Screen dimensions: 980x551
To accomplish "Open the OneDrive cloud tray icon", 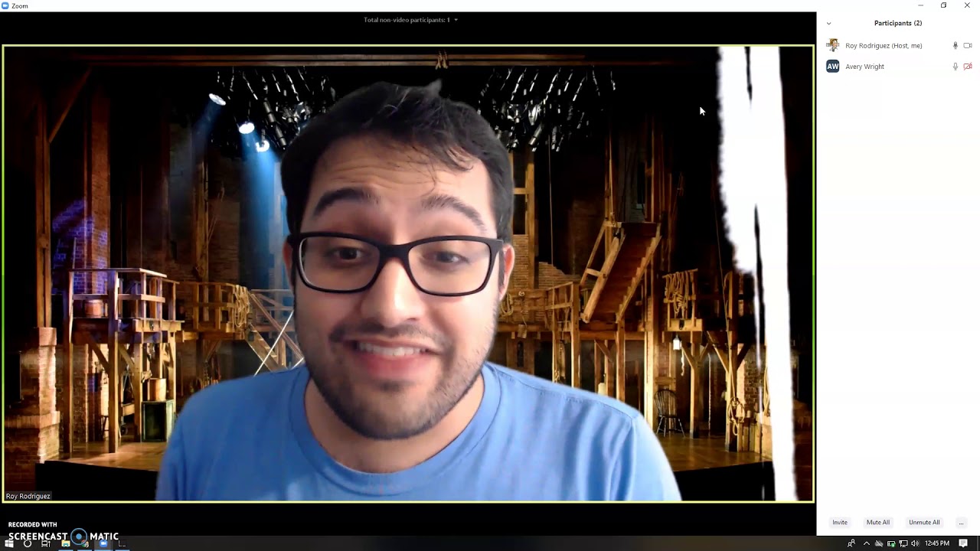I will click(x=879, y=543).
